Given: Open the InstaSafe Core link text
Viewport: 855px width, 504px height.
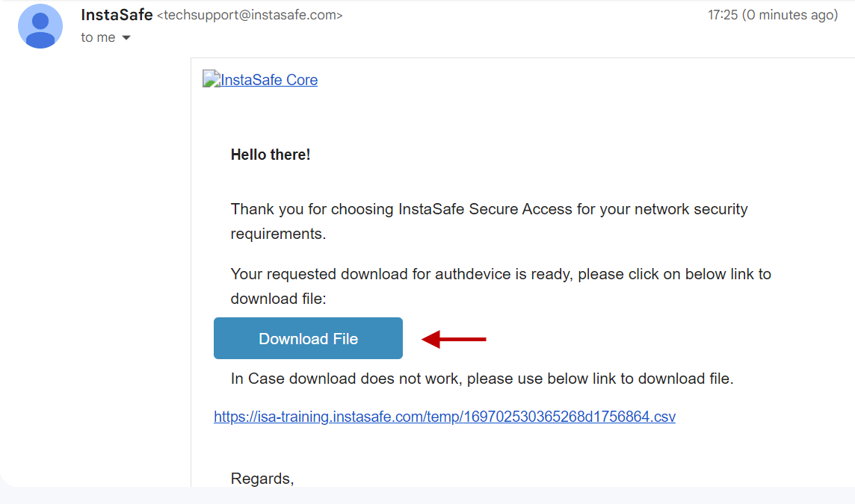Looking at the screenshot, I should coord(269,80).
